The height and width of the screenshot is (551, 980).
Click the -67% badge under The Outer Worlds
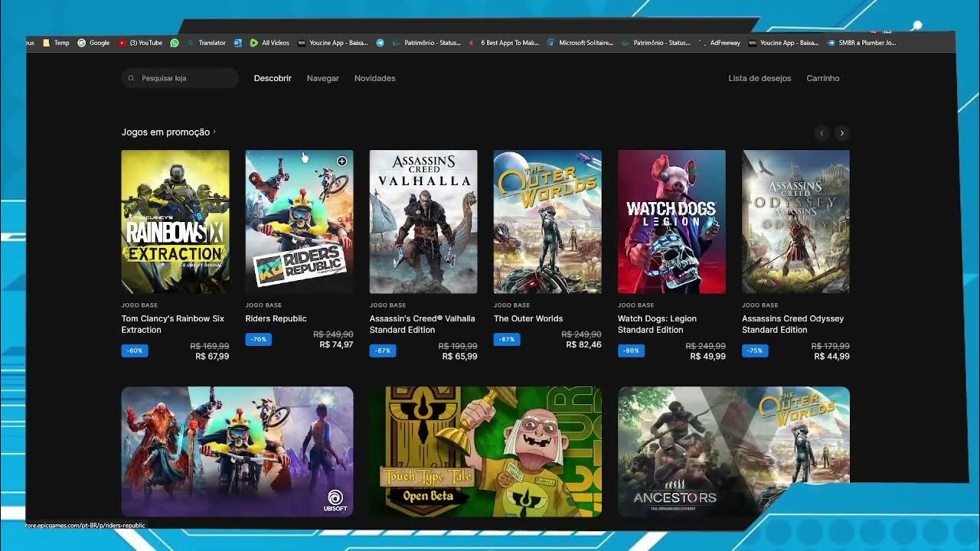point(507,340)
